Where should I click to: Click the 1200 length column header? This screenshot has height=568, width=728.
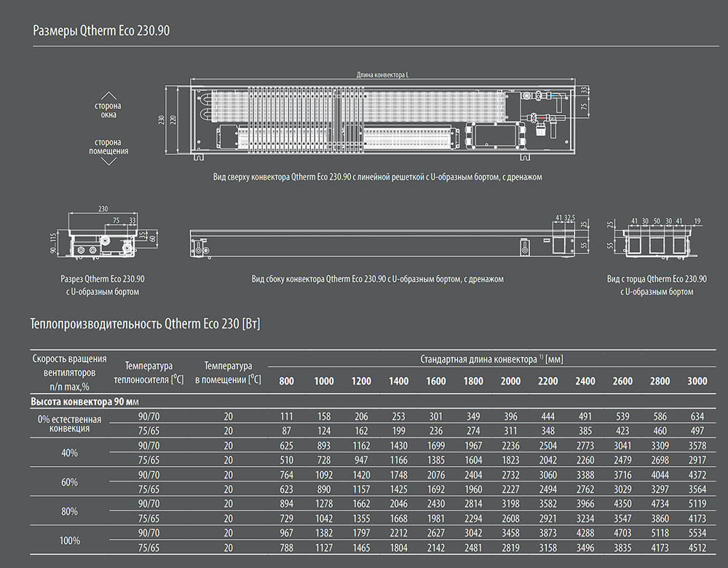click(361, 382)
